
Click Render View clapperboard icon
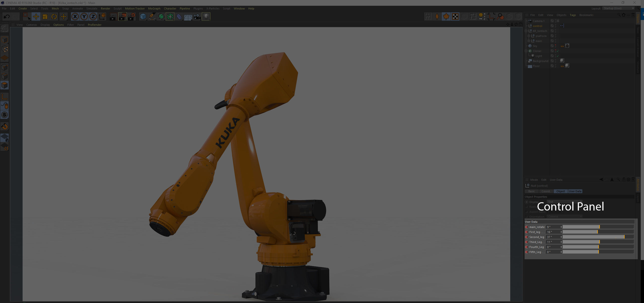pos(113,17)
